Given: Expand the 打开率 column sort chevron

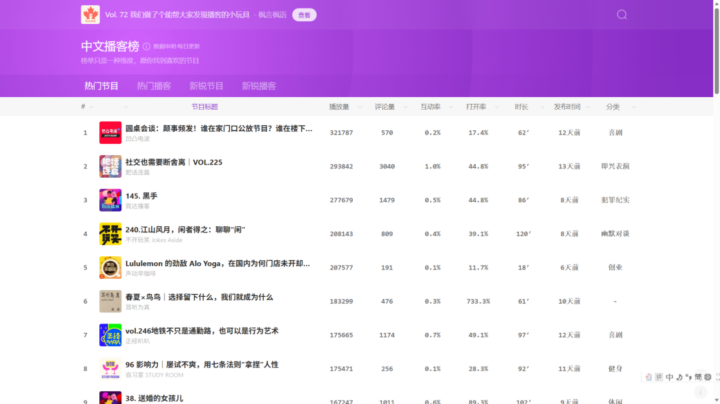Looking at the screenshot, I should pos(496,107).
